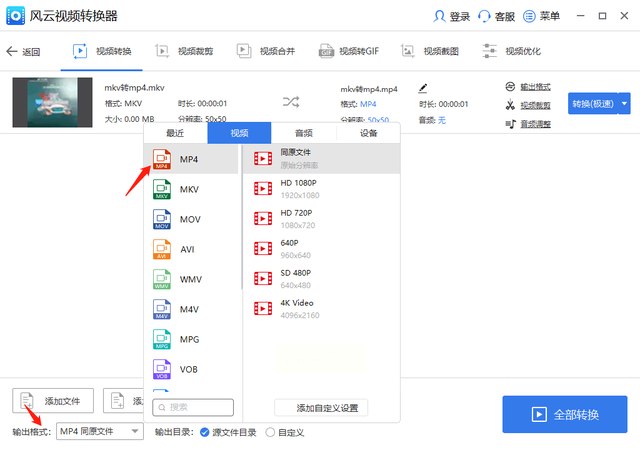The height and width of the screenshot is (450, 640).
Task: Select 音频 tab in format popup
Action: (x=304, y=133)
